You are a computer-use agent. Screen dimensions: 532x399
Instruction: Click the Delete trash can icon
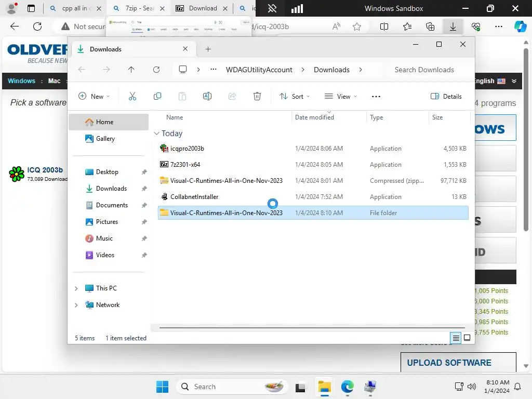[257, 96]
